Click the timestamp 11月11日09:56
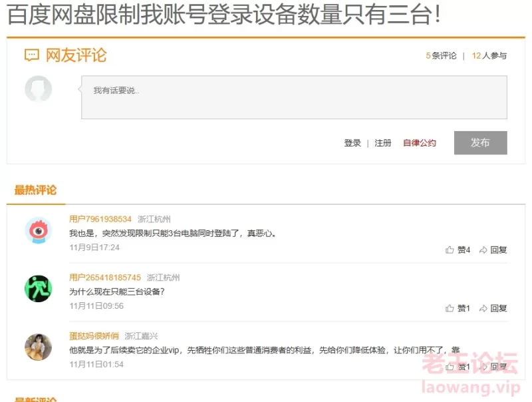Screen dimensions: 532x402 tap(96, 306)
